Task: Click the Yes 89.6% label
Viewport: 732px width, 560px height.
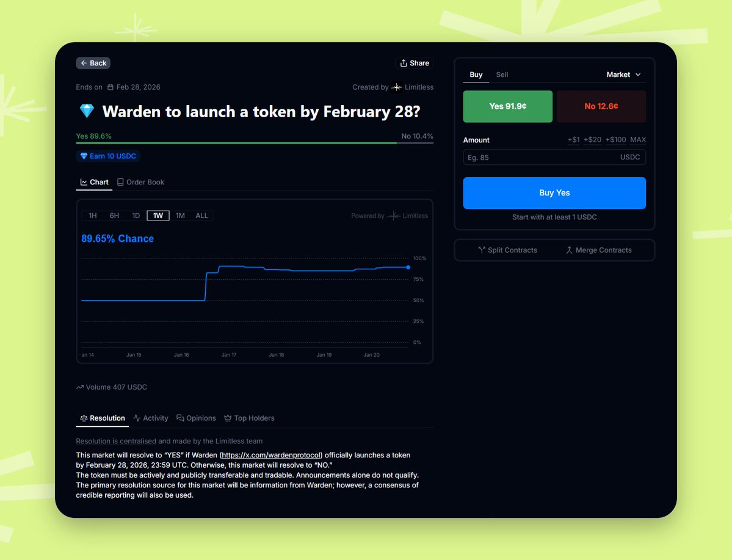Action: [94, 136]
